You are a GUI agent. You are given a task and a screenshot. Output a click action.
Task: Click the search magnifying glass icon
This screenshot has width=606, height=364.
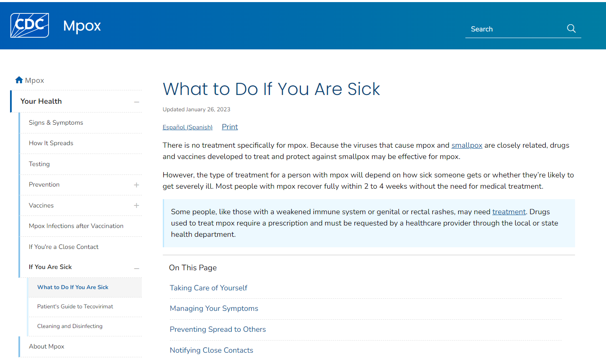[571, 28]
